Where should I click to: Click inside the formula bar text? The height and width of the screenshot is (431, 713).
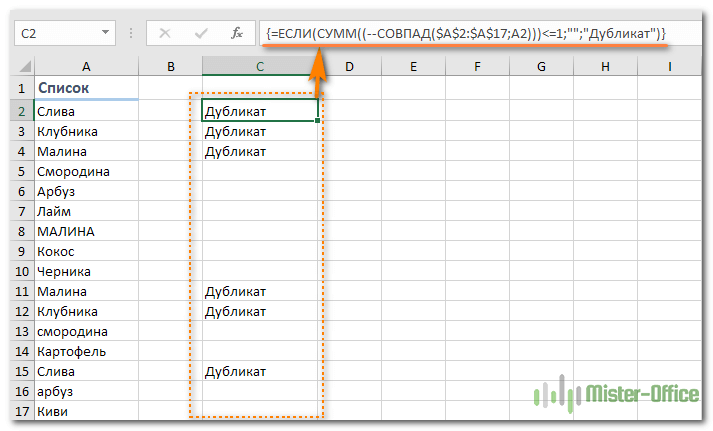(x=466, y=33)
